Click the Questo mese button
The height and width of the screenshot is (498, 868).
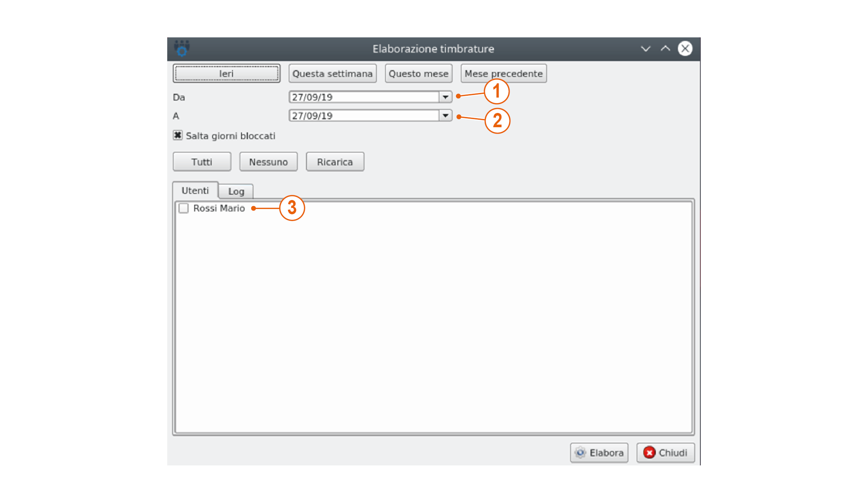(418, 74)
